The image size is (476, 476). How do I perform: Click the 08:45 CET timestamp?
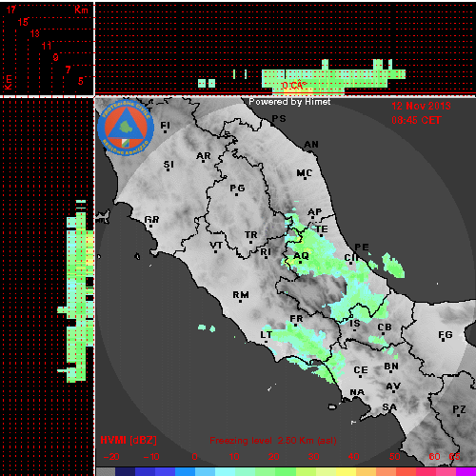point(416,120)
